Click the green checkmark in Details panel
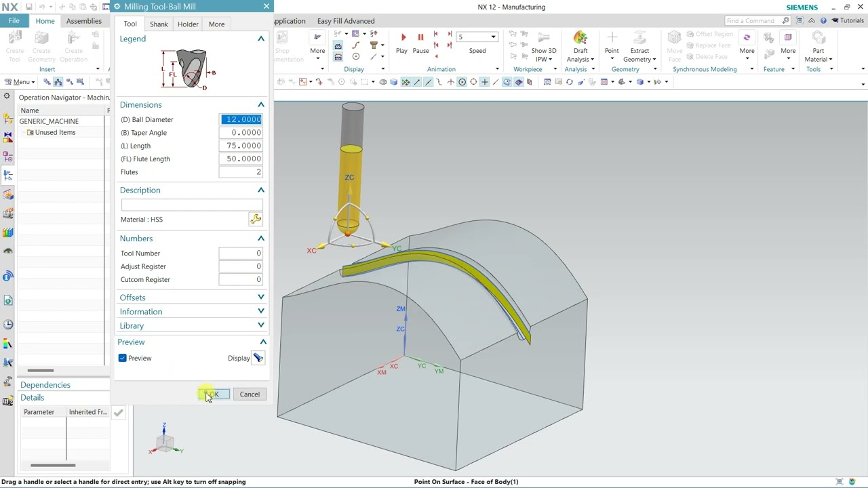This screenshot has width=868, height=488. (118, 412)
